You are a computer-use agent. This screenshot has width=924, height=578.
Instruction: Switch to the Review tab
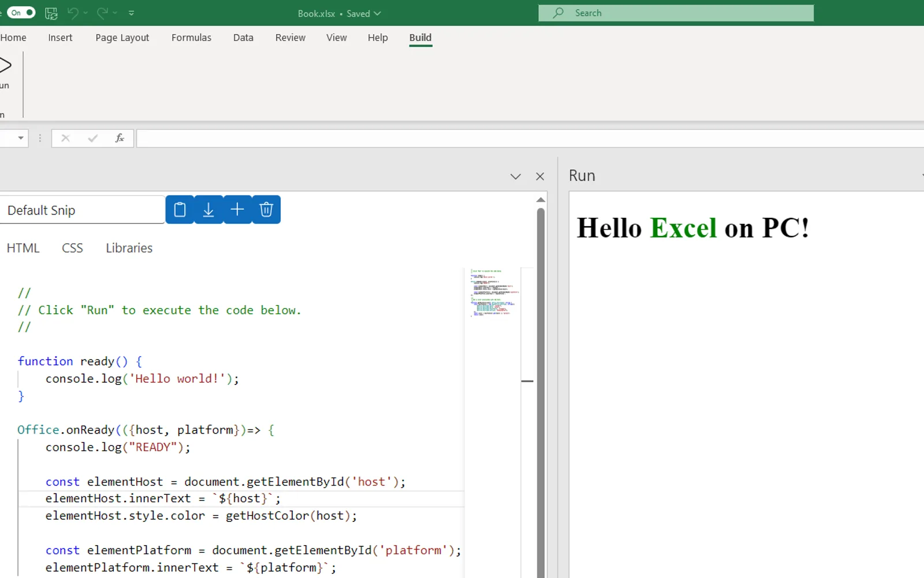290,38
